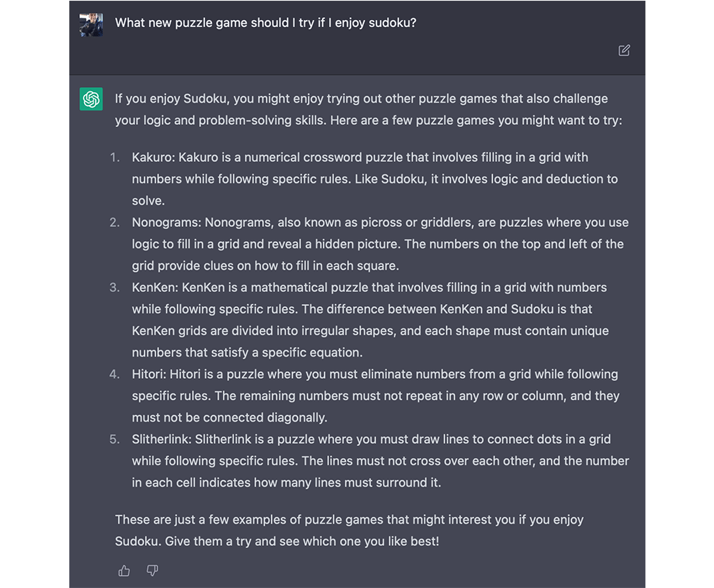
Task: Click the ChatGPT logo avatar
Action: point(91,99)
